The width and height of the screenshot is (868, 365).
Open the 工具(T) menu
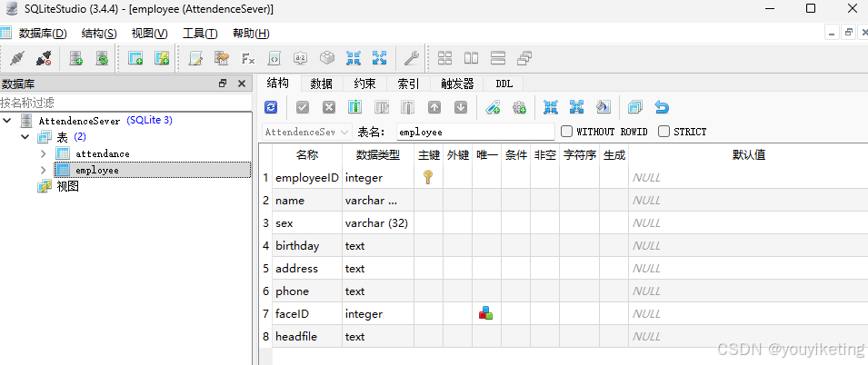coord(200,34)
